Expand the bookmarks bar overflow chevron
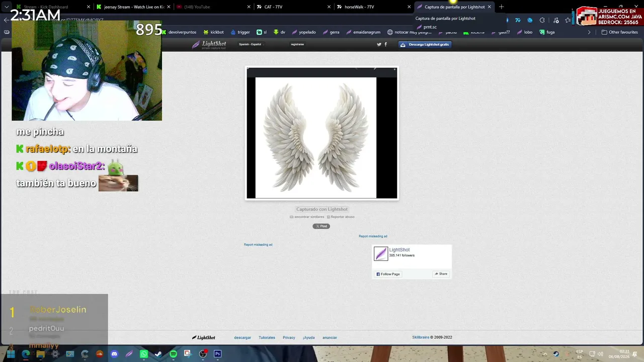The height and width of the screenshot is (362, 644). [x=589, y=32]
